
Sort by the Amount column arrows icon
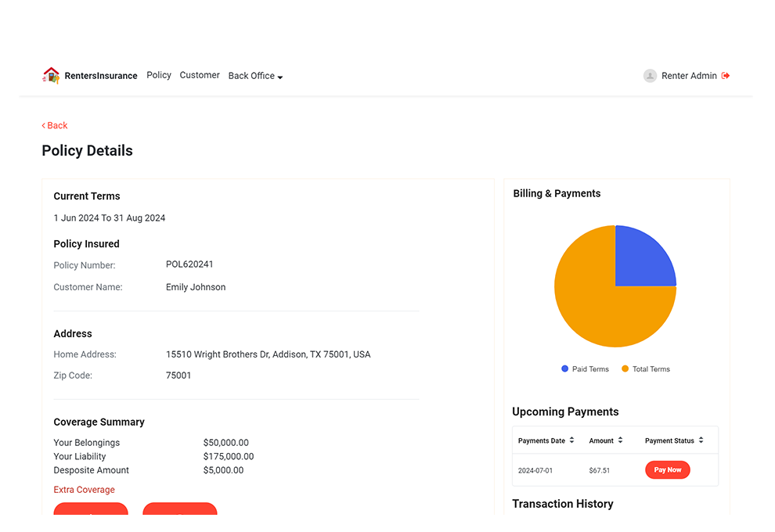point(620,440)
